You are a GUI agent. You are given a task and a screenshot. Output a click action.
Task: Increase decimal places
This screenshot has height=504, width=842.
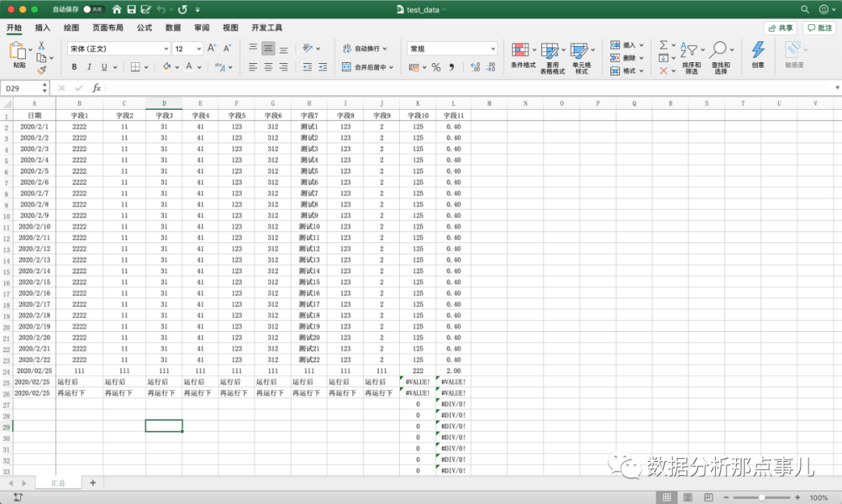(x=476, y=67)
